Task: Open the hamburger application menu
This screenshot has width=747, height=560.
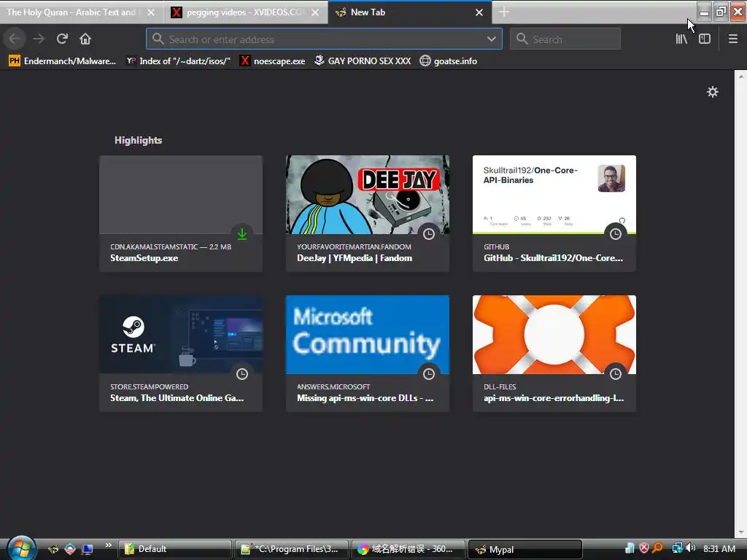Action: 732,39
